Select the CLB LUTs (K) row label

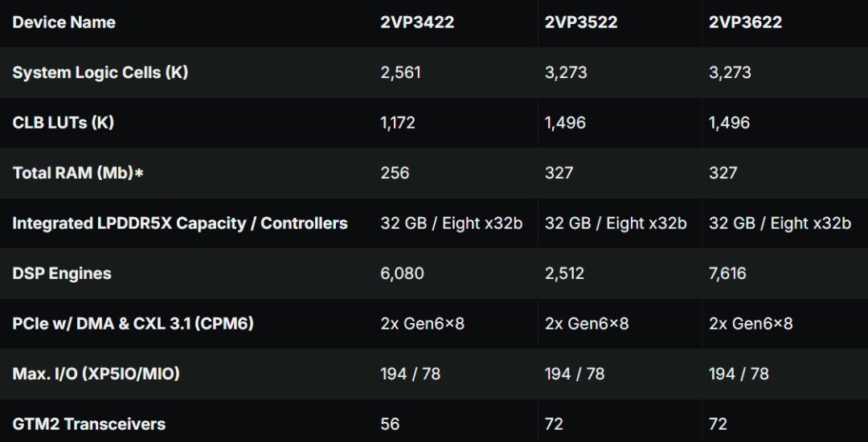pos(63,123)
